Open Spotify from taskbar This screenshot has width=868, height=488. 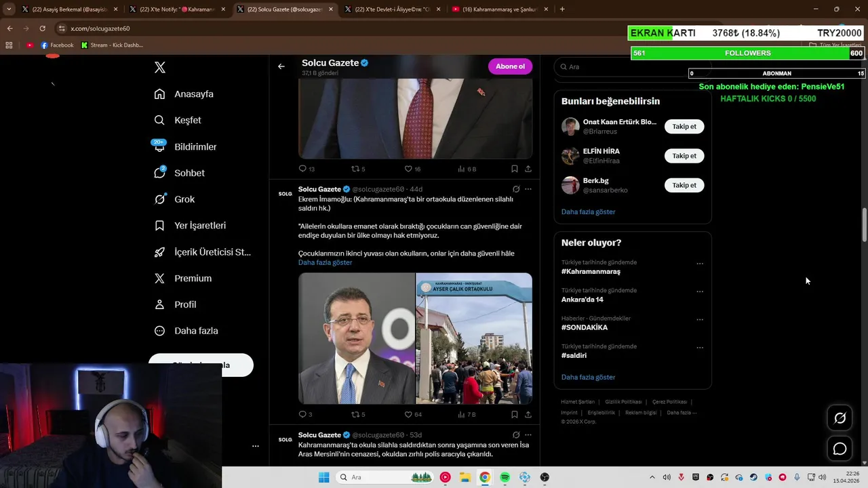(x=505, y=477)
